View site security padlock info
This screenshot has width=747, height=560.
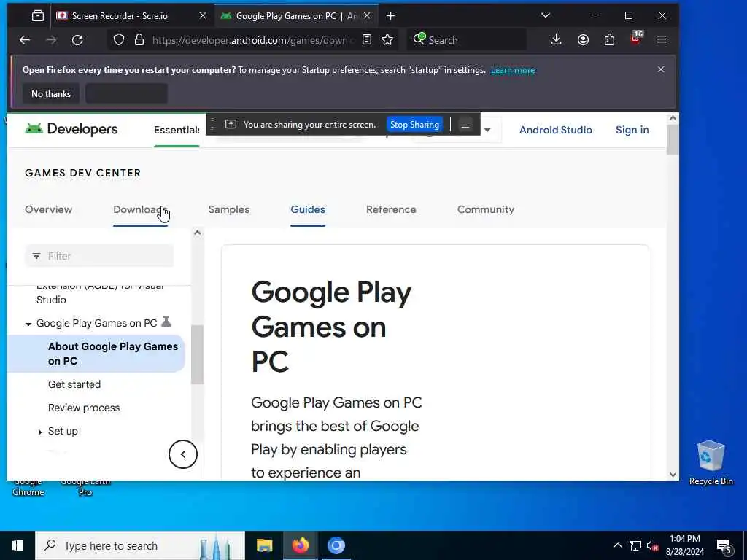pyautogui.click(x=139, y=40)
